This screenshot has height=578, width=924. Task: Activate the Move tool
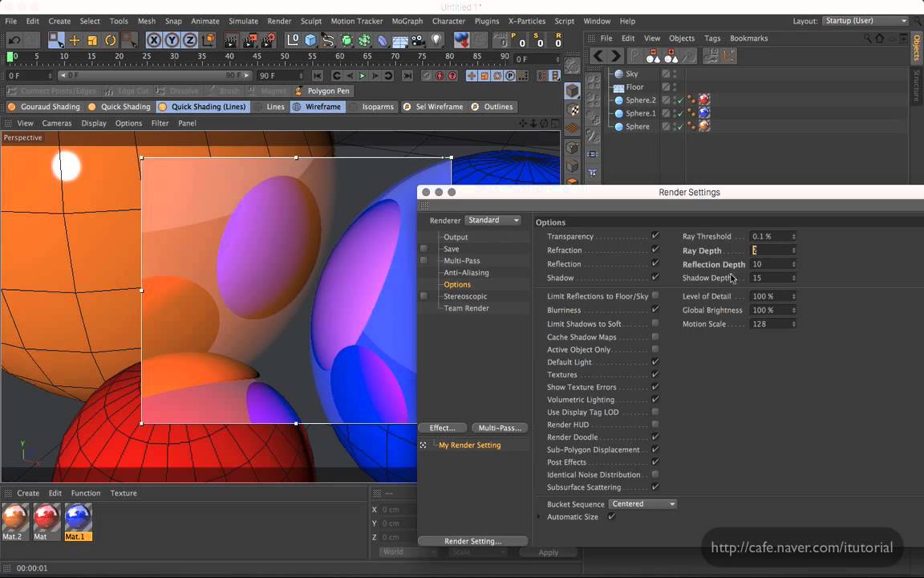(x=75, y=40)
